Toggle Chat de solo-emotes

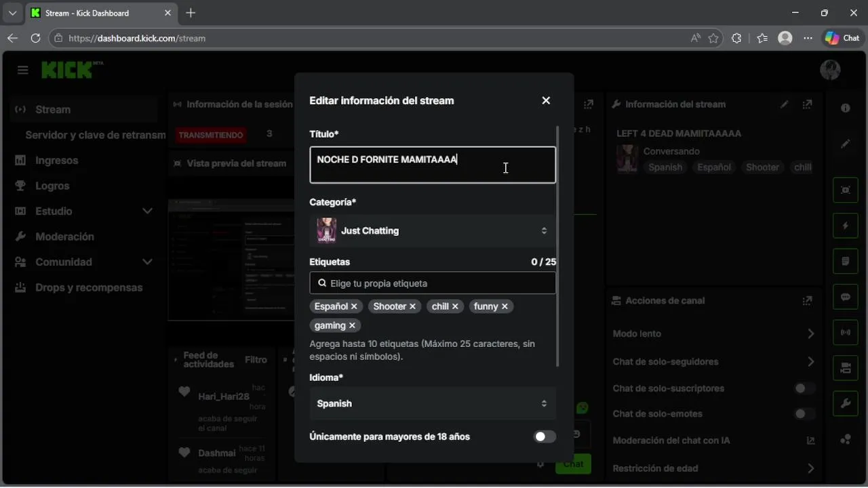coord(804,413)
